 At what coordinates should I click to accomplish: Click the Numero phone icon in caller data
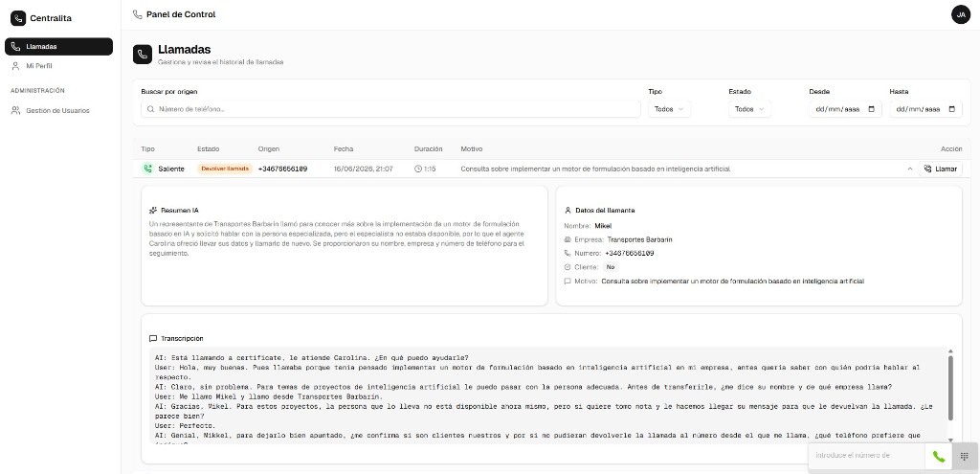point(568,253)
